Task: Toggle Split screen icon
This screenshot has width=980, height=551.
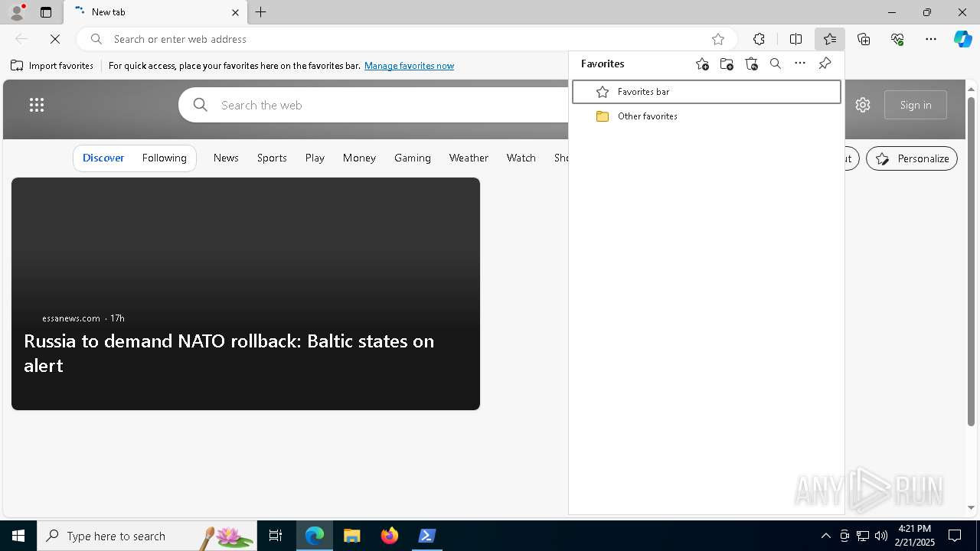Action: click(x=795, y=39)
